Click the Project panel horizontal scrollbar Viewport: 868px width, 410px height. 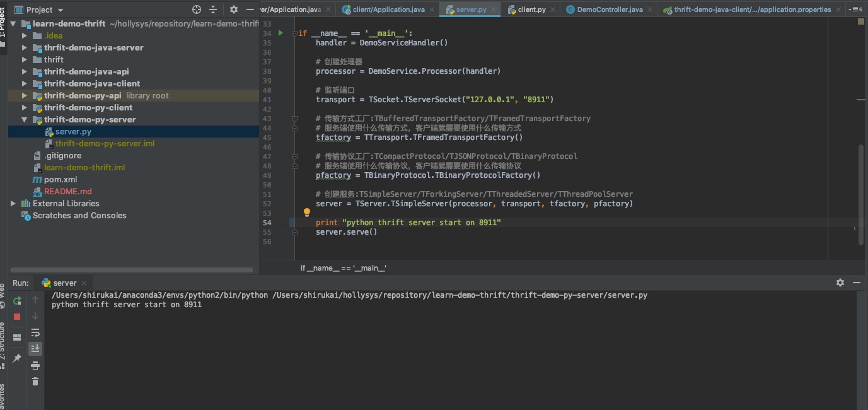[132, 270]
